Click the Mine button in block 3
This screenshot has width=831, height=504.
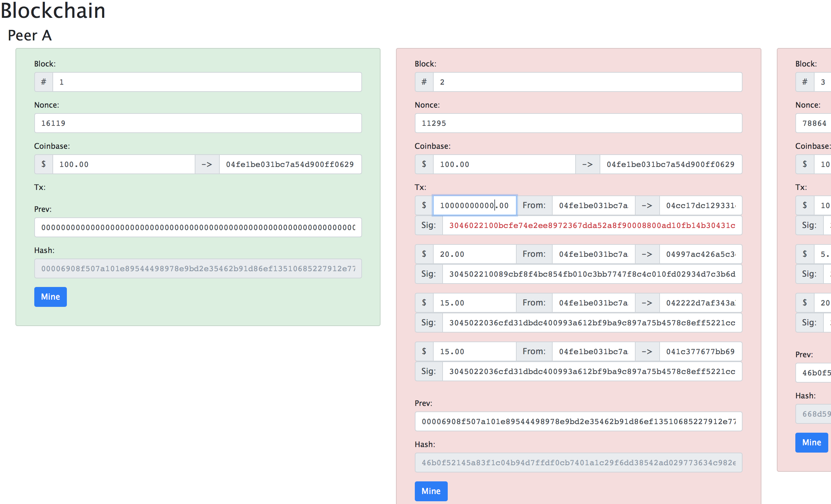[811, 442]
